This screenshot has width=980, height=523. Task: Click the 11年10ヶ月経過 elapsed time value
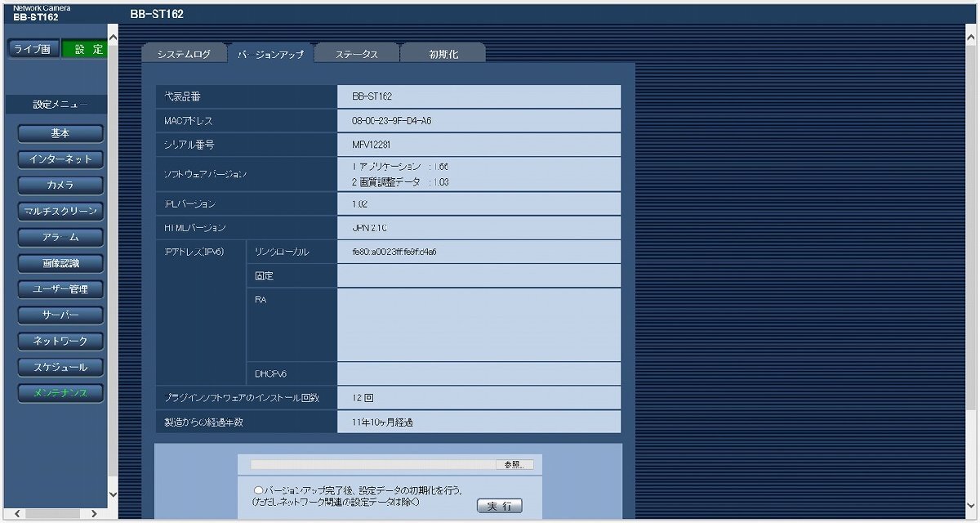coord(382,422)
